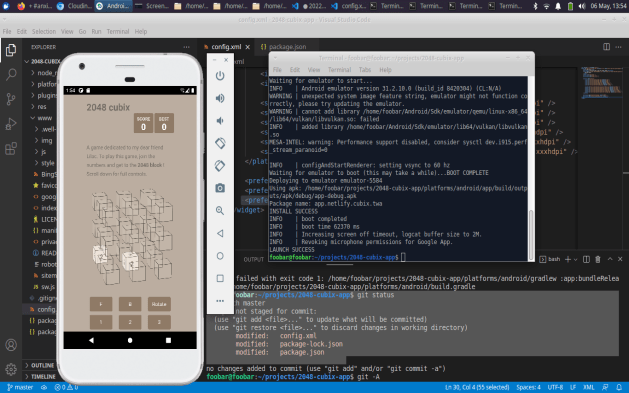Tap the phone's home navigation button

pos(130,340)
